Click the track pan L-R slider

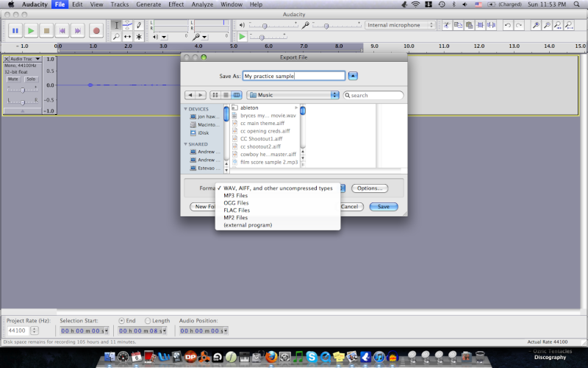pyautogui.click(x=23, y=102)
